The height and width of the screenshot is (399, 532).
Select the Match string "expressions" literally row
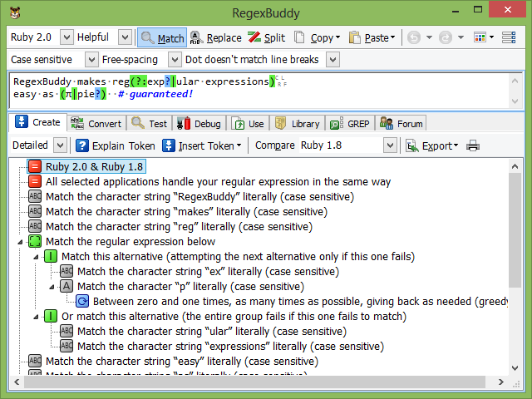pyautogui.click(x=230, y=346)
